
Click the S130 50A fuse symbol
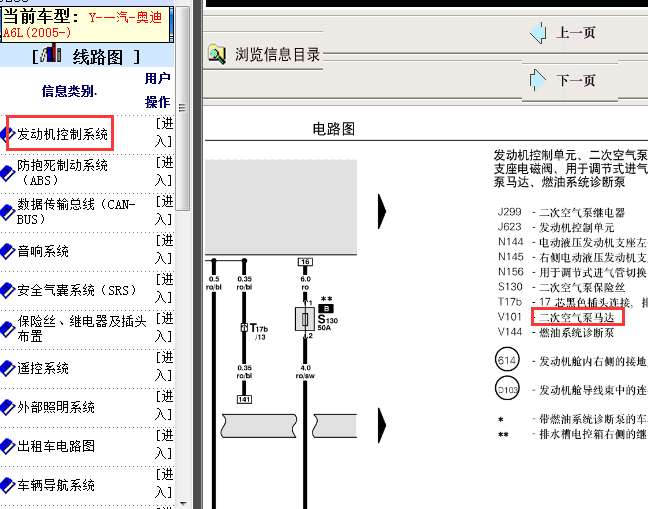coord(305,319)
